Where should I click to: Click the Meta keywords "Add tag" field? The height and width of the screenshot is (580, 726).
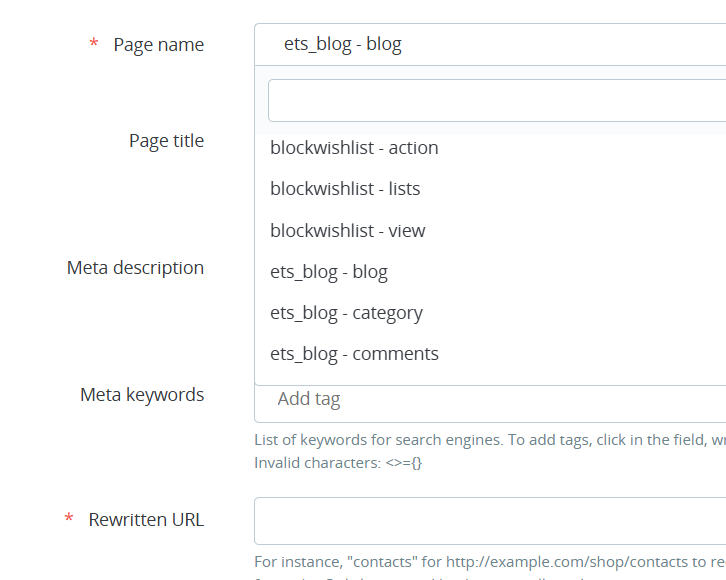490,399
